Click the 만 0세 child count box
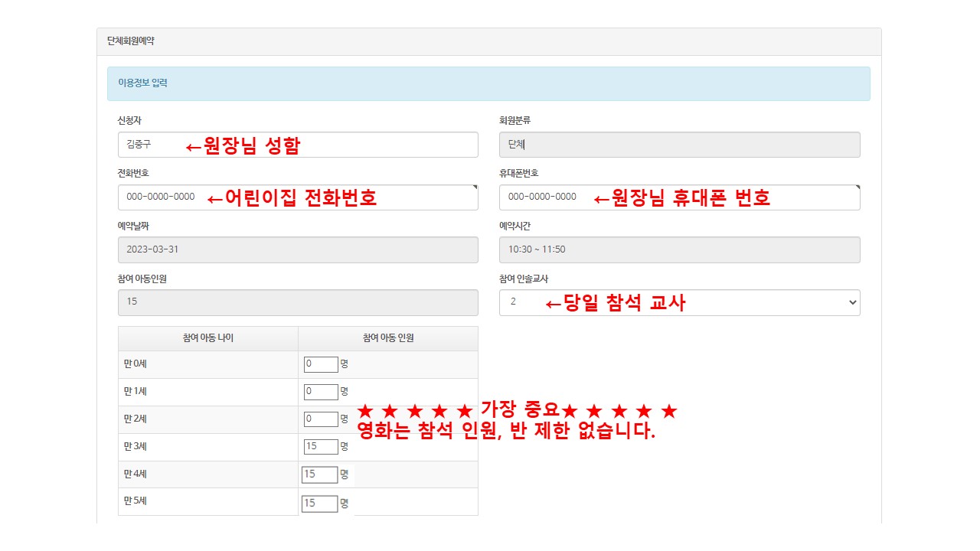 [320, 364]
